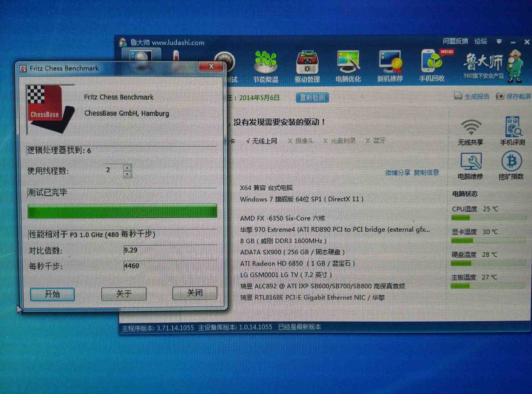
Task: Open 手机评测 phone benchmark tool
Action: pyautogui.click(x=513, y=131)
